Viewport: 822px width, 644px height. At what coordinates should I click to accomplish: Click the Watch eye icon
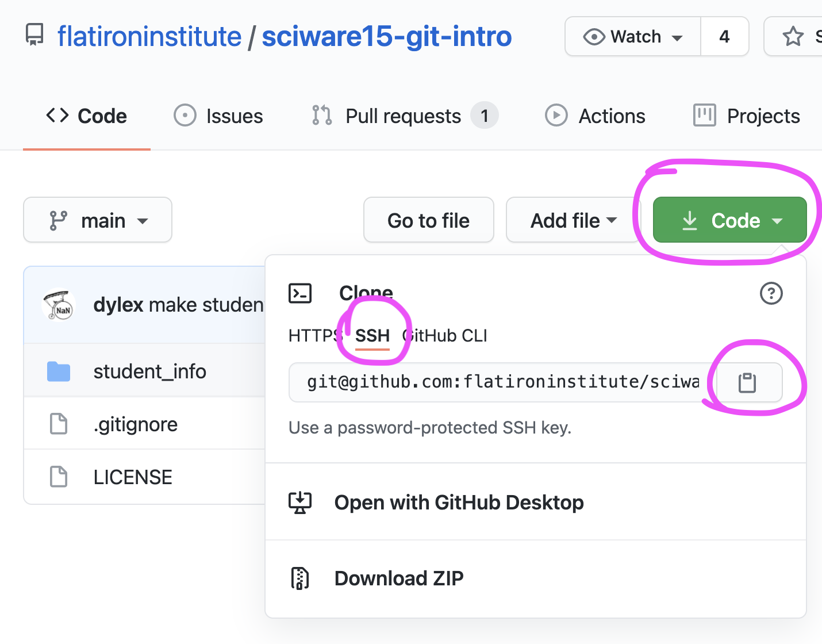594,37
